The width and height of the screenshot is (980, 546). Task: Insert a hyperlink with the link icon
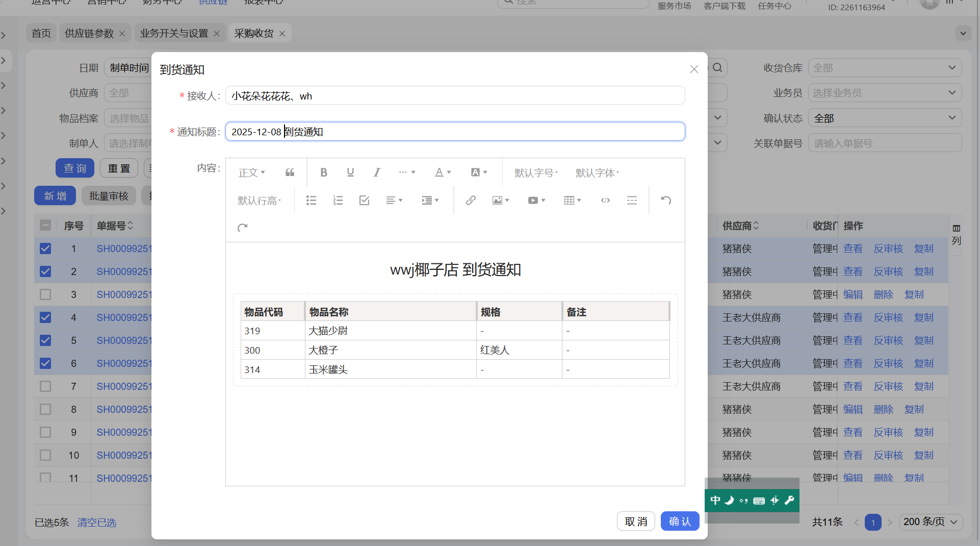pos(471,201)
